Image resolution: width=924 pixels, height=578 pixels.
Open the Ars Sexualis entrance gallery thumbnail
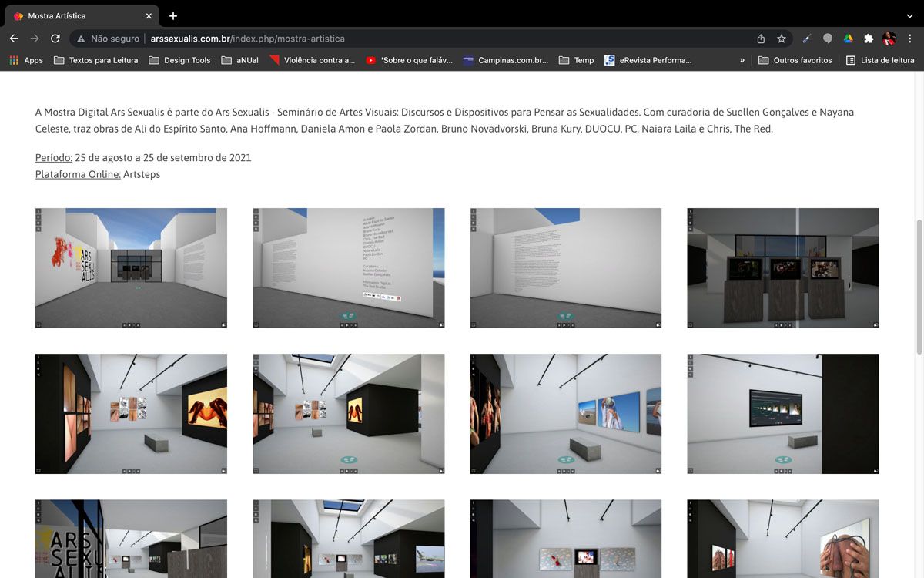(x=131, y=267)
